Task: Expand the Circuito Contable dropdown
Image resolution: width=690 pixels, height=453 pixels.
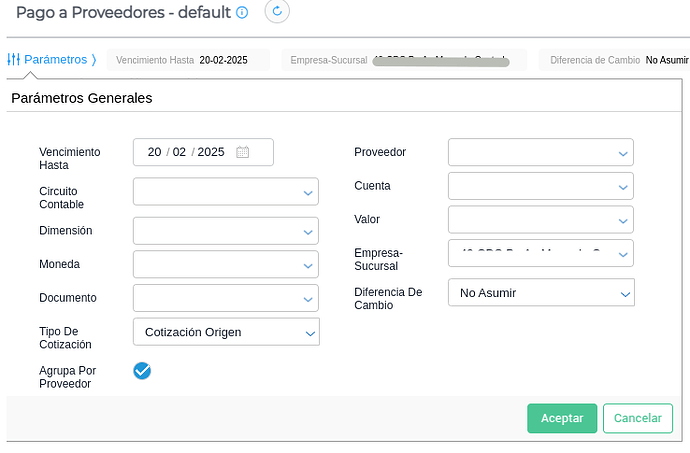Action: pos(225,192)
